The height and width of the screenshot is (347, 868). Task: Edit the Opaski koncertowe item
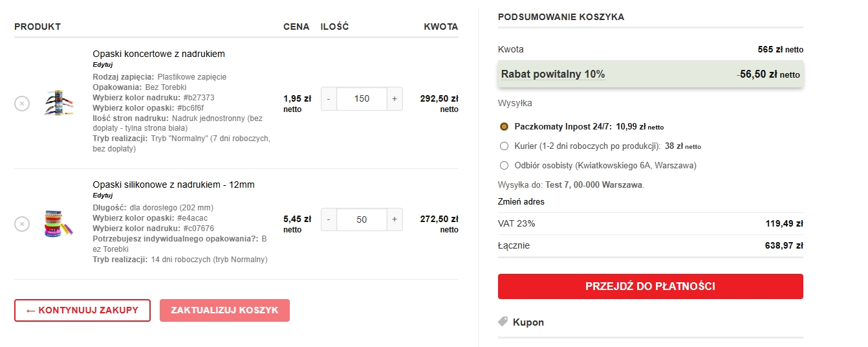click(x=102, y=65)
